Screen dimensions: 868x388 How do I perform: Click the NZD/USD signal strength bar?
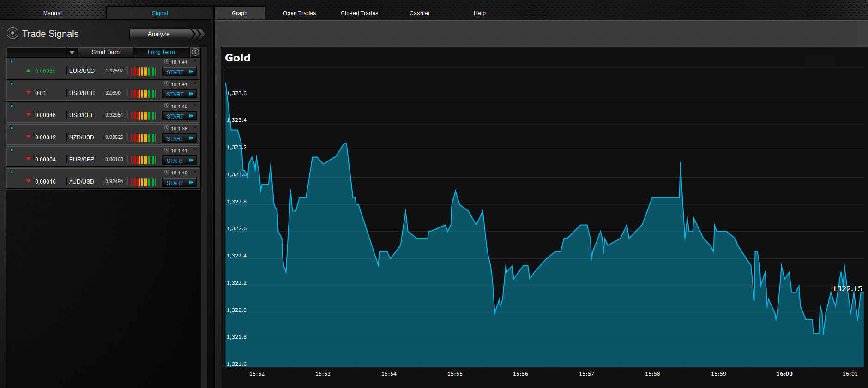click(x=143, y=137)
